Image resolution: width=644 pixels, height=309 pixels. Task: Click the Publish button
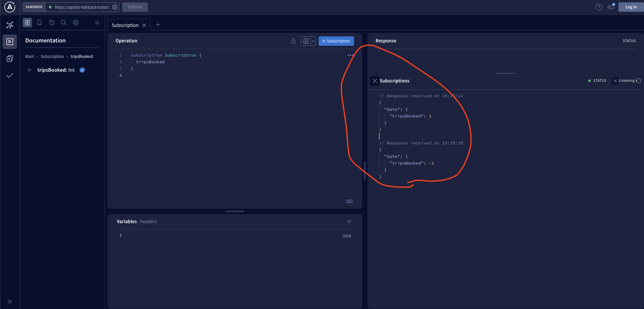(135, 7)
